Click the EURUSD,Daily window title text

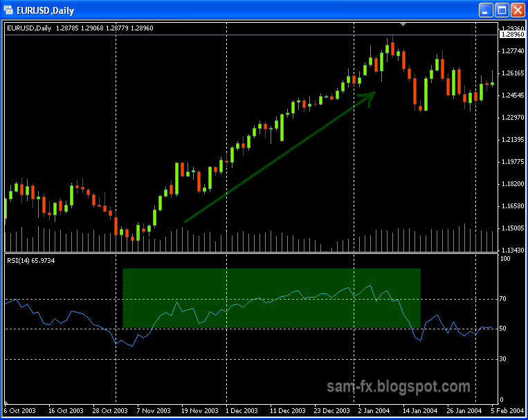point(46,10)
